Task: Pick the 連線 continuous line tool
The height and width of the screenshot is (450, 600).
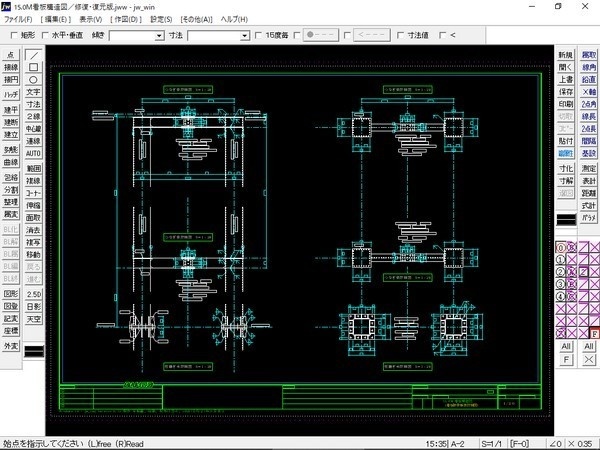Action: tap(34, 141)
